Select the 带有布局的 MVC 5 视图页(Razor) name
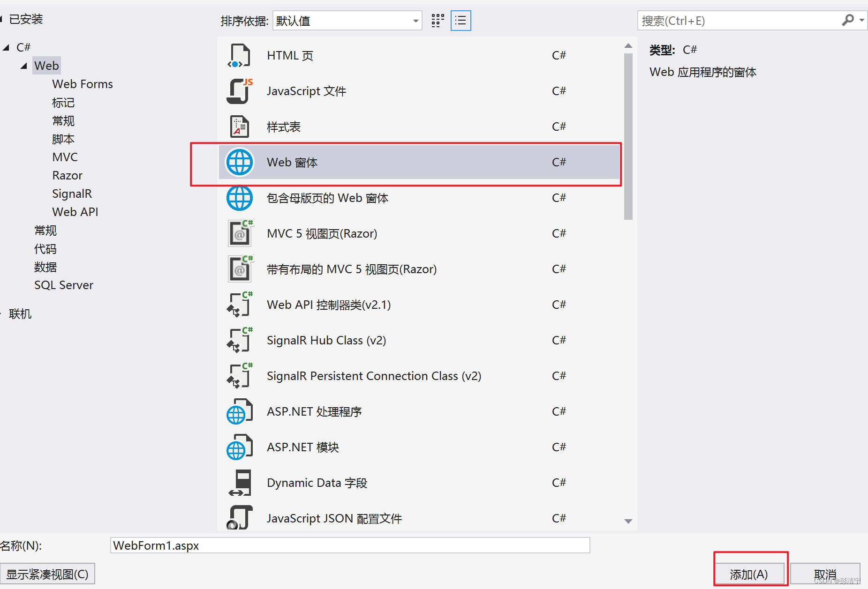The height and width of the screenshot is (589, 868). pos(352,269)
